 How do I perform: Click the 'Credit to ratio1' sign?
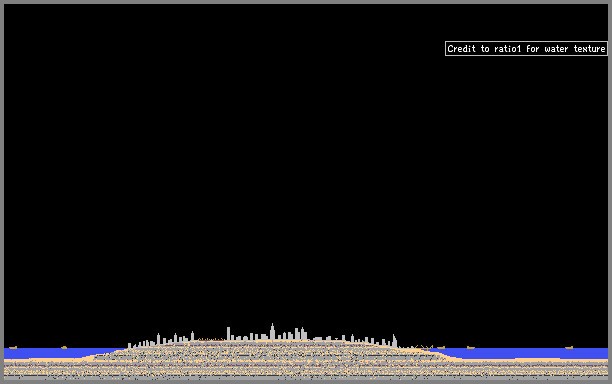pos(526,48)
